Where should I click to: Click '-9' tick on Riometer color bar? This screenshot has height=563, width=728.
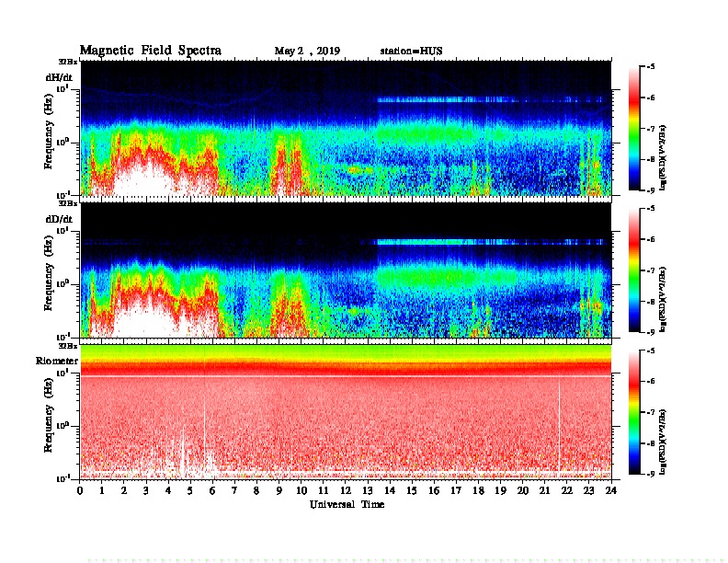tap(651, 474)
